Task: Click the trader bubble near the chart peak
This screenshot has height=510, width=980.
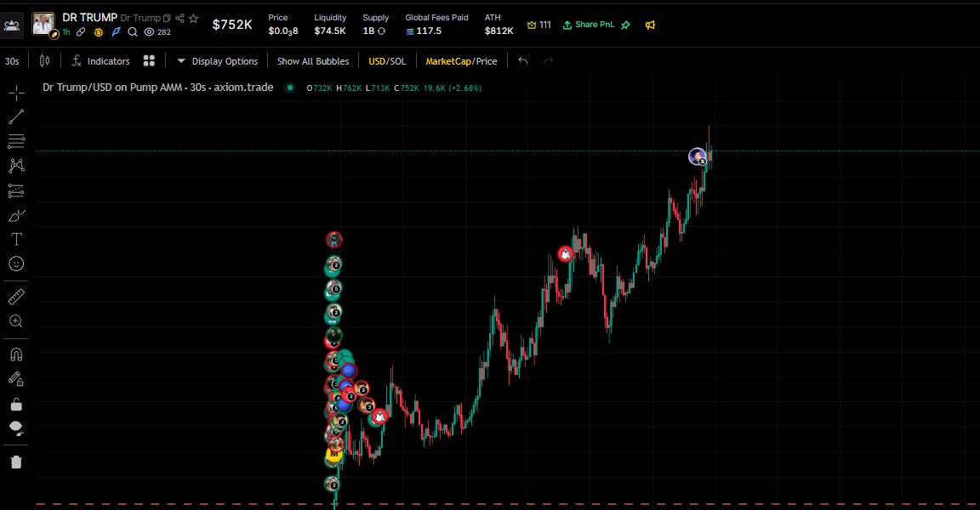Action: tap(698, 156)
